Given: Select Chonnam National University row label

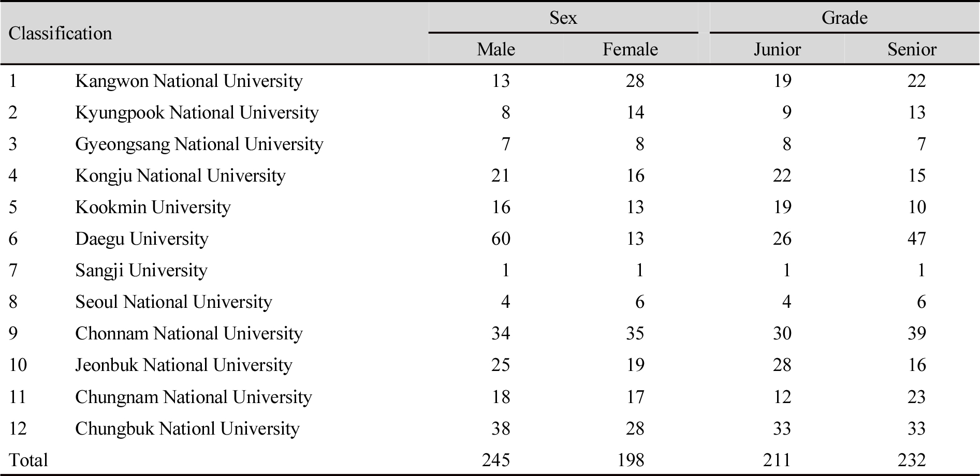Looking at the screenshot, I should (x=189, y=334).
